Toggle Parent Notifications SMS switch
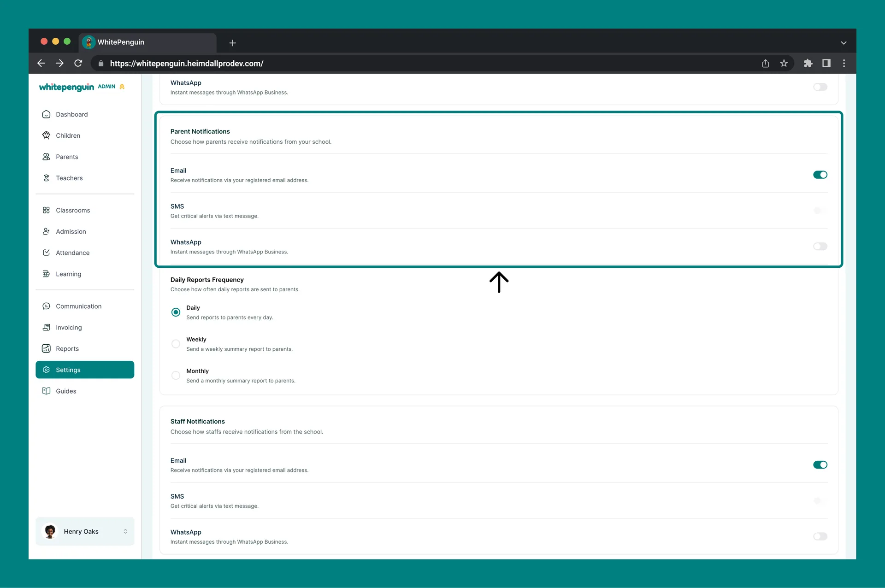The width and height of the screenshot is (885, 588). click(x=820, y=211)
